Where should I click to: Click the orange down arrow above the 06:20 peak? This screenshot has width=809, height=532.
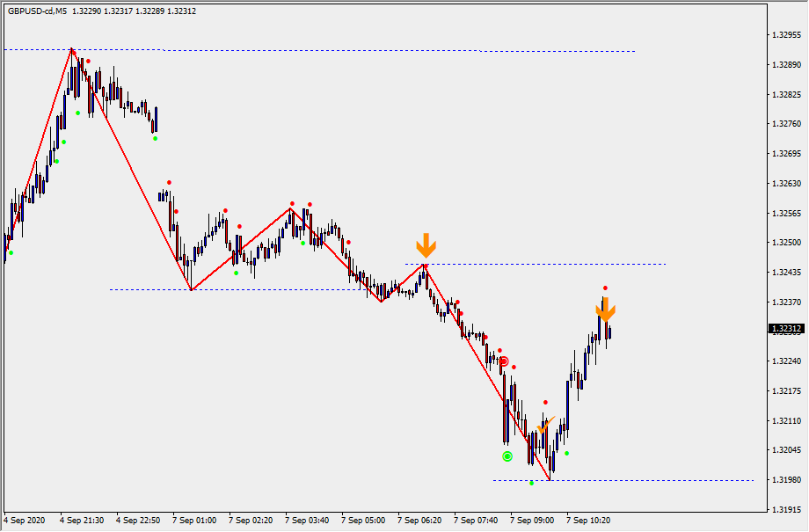pos(426,244)
